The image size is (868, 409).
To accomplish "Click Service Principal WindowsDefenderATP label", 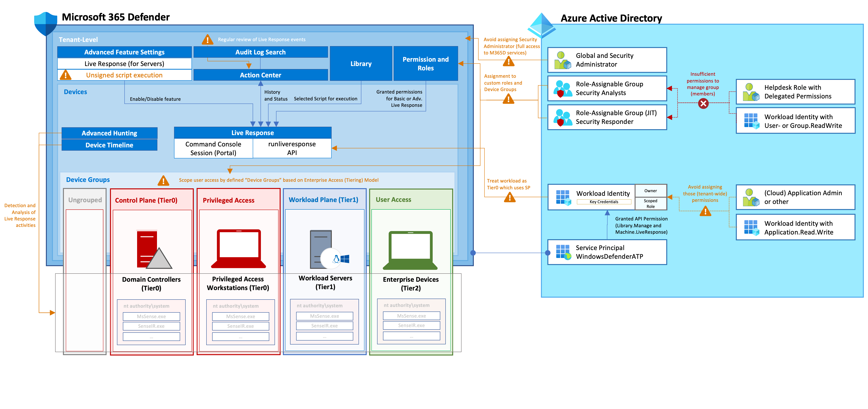I will tap(610, 252).
